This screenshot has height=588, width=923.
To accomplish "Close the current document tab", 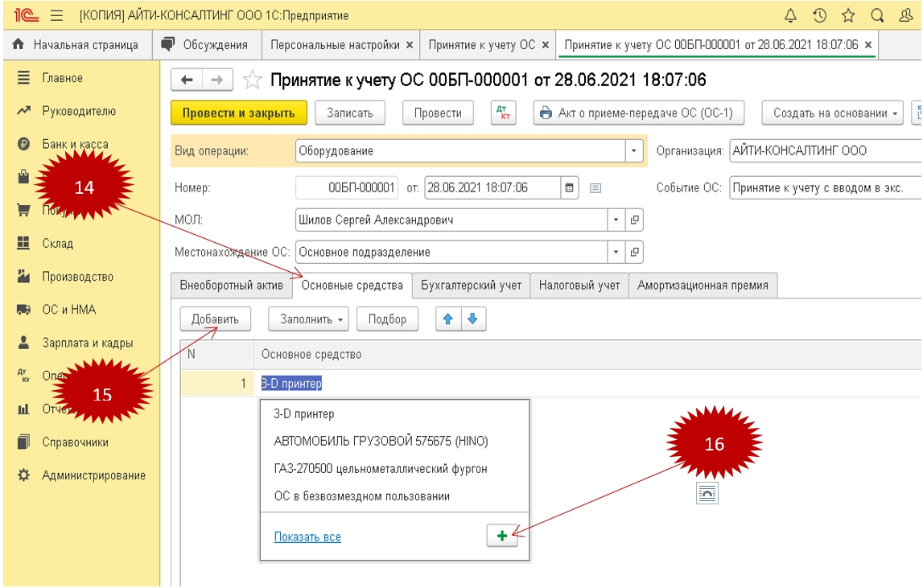I will tap(868, 45).
